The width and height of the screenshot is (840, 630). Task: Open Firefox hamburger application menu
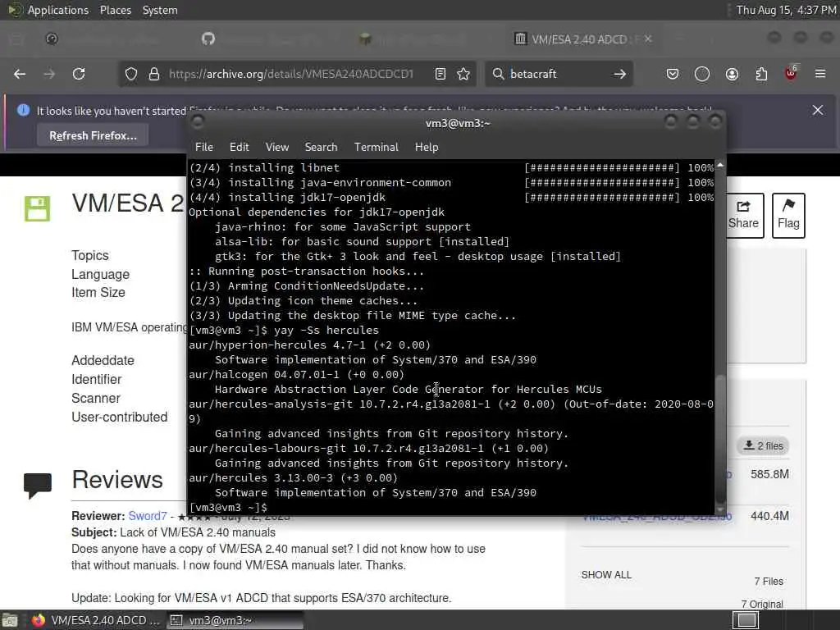tap(820, 74)
